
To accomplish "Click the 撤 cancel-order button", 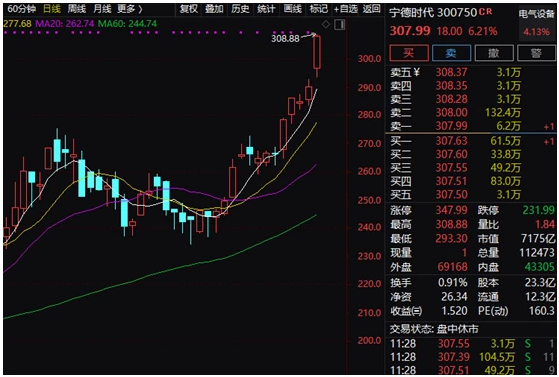I will coord(493,53).
